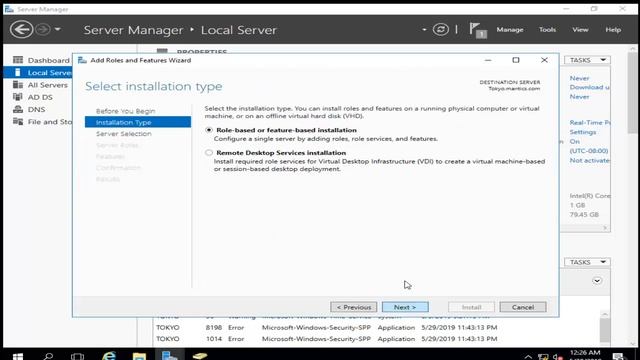Screen dimensions: 640x360
Task: Click the Next button
Action: pyautogui.click(x=405, y=307)
